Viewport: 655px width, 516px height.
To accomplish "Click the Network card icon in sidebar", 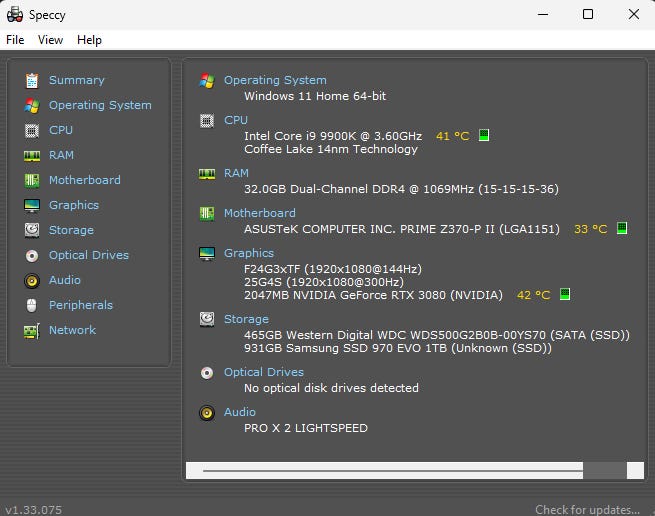I will [x=32, y=331].
